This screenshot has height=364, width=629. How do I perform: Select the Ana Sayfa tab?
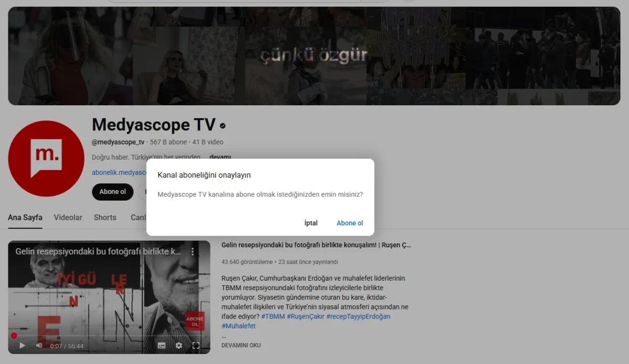click(x=25, y=217)
